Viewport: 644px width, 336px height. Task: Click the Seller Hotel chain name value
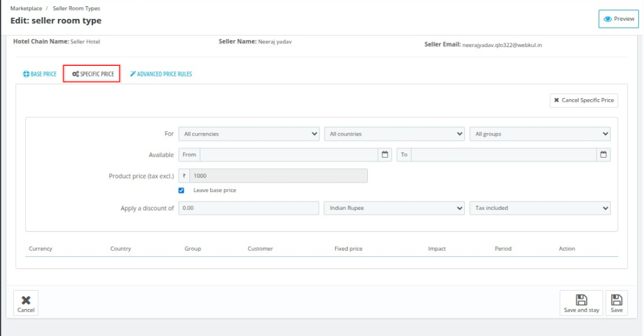click(x=85, y=42)
